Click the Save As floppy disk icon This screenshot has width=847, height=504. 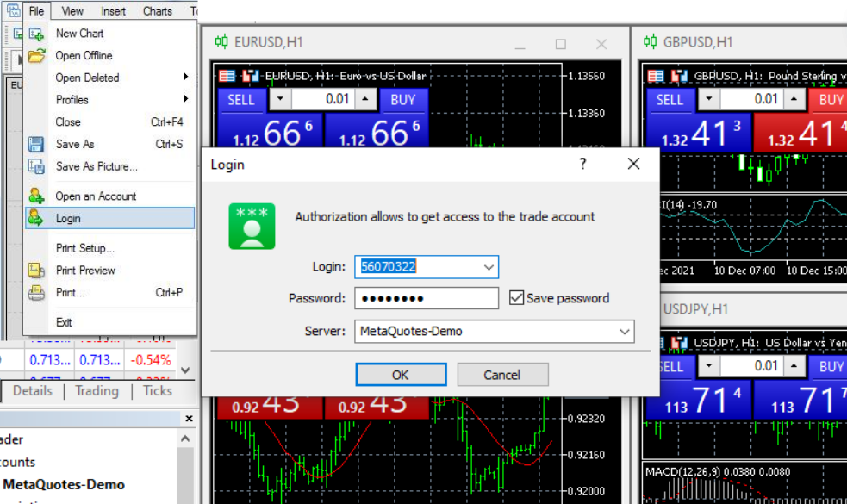pos(36,145)
